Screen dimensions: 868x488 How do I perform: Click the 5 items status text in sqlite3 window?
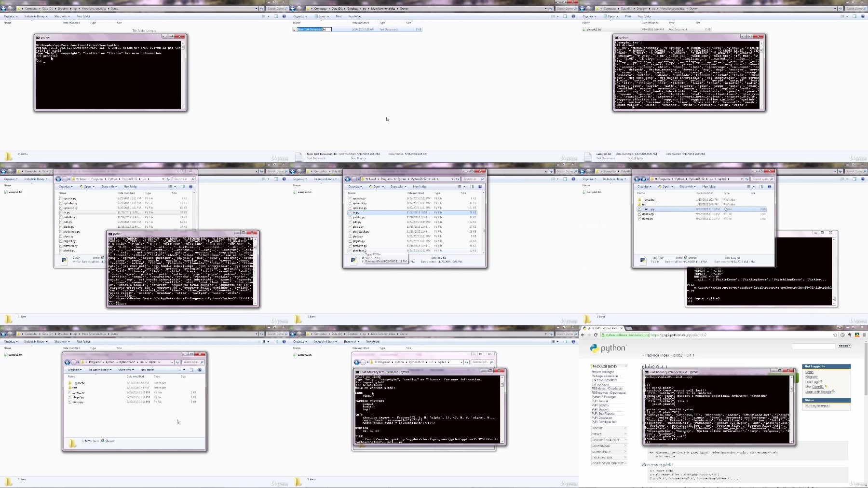86,441
